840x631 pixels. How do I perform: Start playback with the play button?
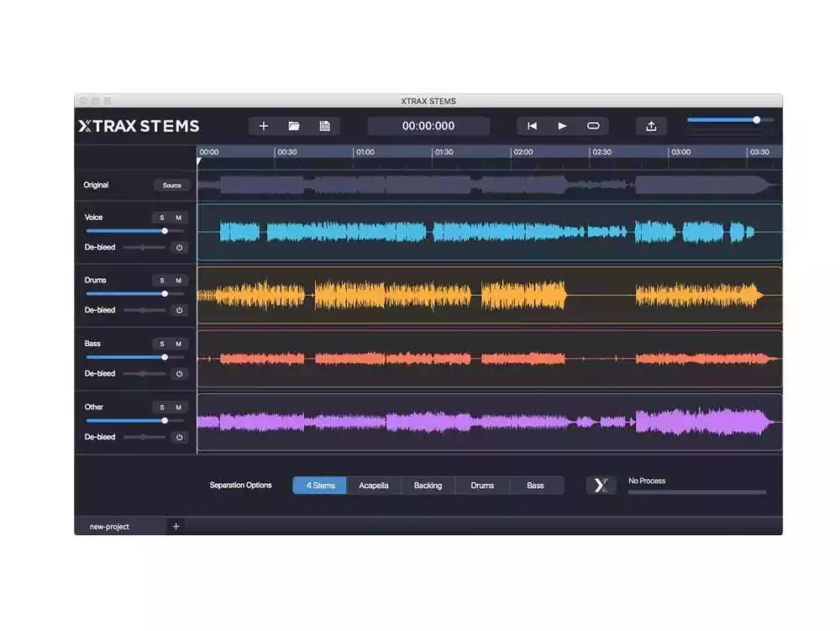pyautogui.click(x=562, y=126)
